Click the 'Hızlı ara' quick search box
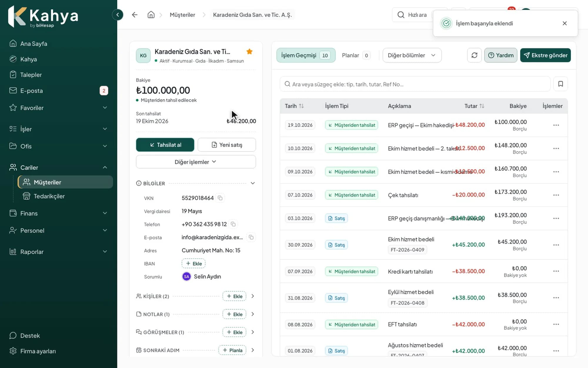Screen dimensions: 588x368 coord(413,15)
